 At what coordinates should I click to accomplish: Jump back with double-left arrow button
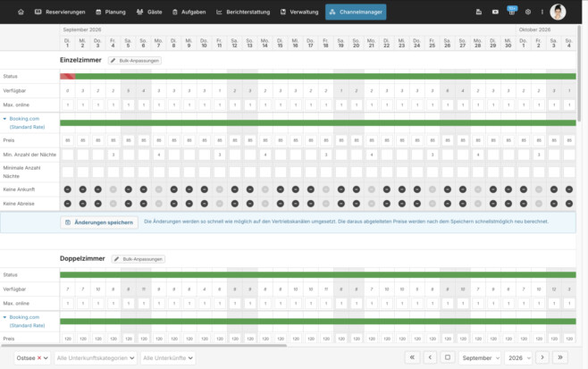point(412,357)
